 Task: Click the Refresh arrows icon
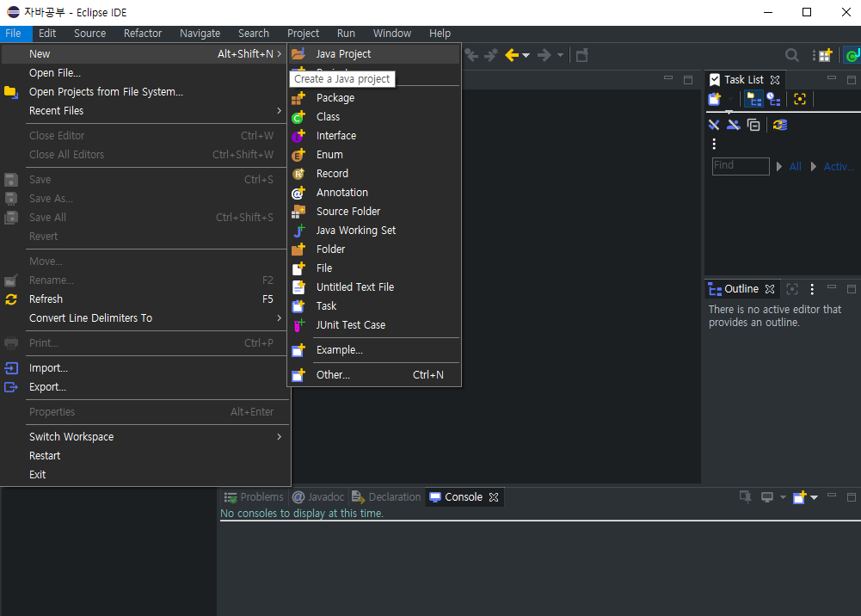(x=11, y=299)
